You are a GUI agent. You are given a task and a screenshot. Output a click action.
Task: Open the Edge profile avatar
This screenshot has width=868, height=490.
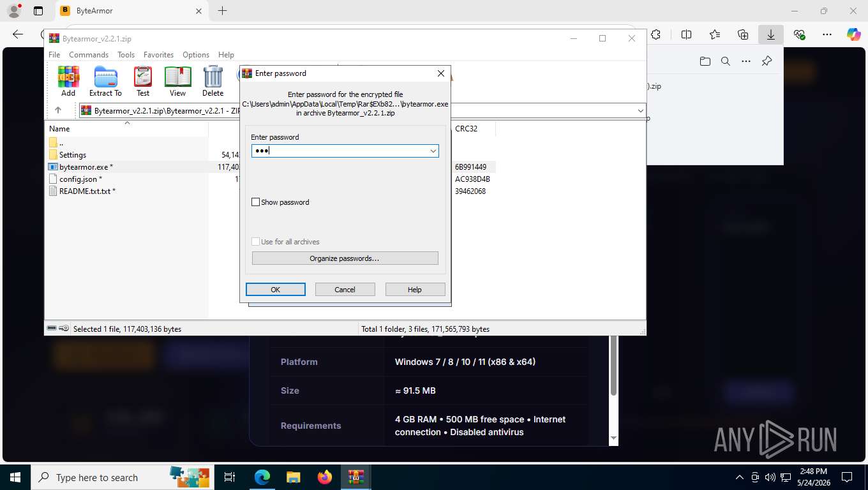click(14, 10)
